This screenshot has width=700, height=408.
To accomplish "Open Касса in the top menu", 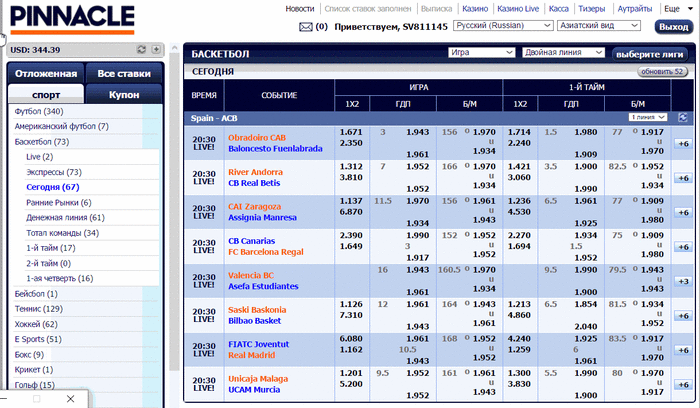I will [558, 8].
